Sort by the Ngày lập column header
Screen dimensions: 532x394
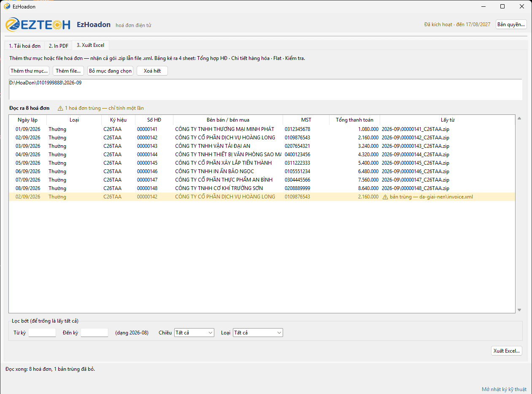(x=28, y=120)
